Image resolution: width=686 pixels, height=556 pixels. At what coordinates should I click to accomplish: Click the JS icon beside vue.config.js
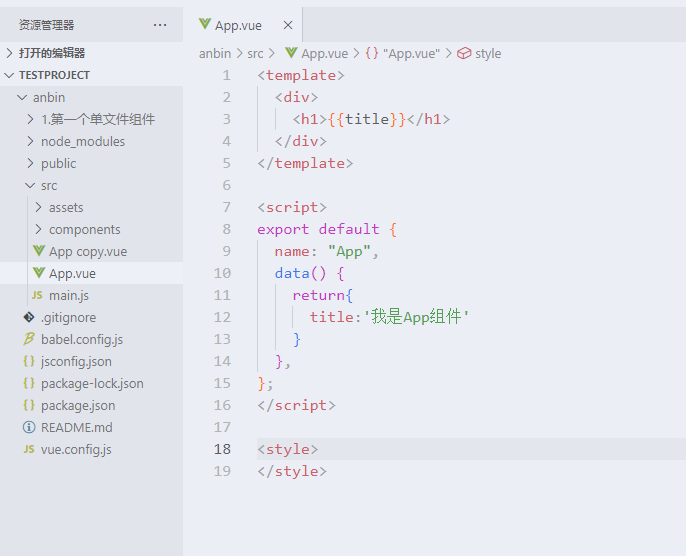[x=29, y=449]
